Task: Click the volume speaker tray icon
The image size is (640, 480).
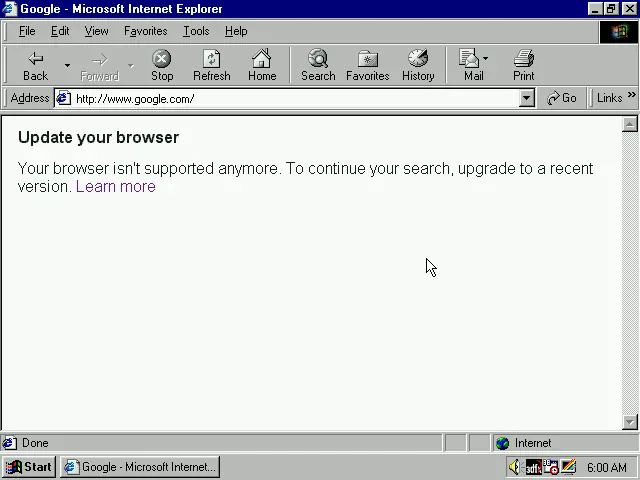Action: click(x=516, y=467)
